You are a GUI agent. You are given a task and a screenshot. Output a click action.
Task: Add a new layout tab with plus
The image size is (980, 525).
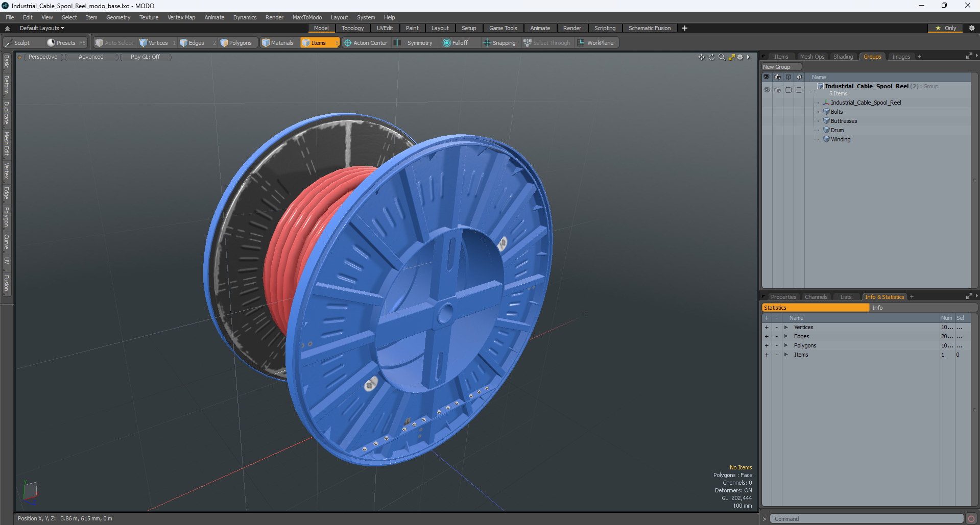[x=685, y=28]
